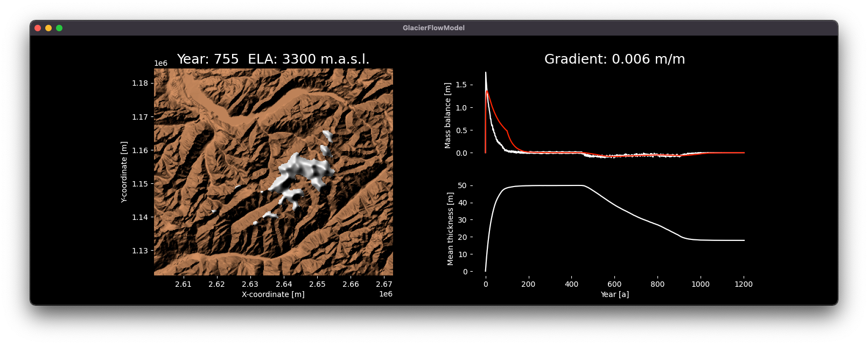Click the 30 tick on the mean thickness axis
The width and height of the screenshot is (868, 345).
463,220
